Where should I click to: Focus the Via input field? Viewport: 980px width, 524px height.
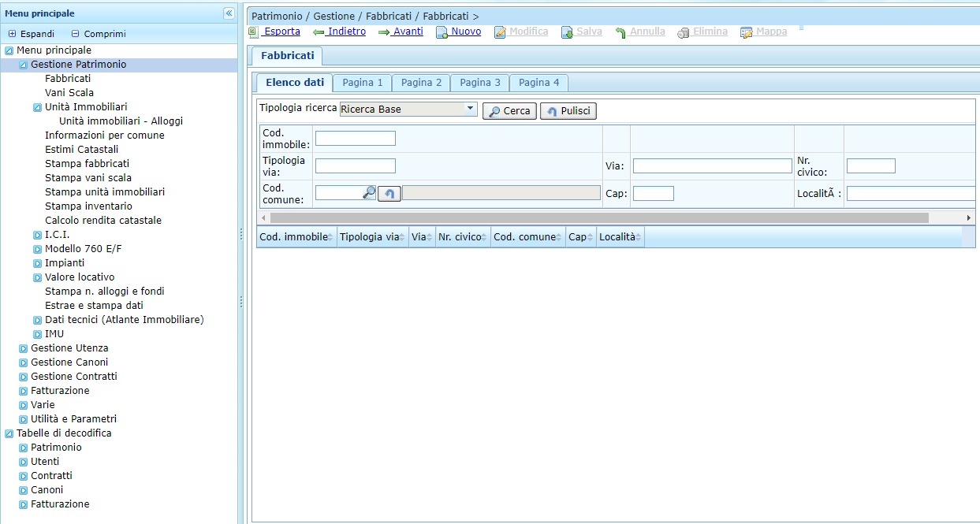click(713, 165)
